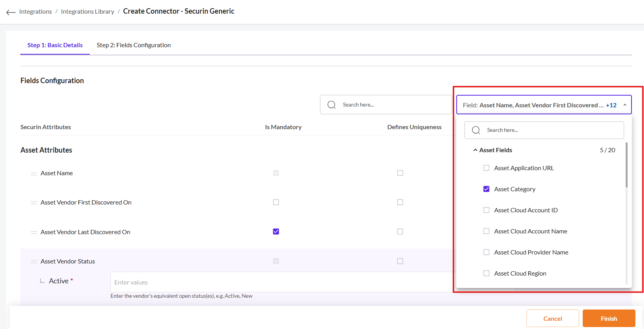Tick the Asset Application URL checkbox
644x329 pixels.
pos(486,168)
